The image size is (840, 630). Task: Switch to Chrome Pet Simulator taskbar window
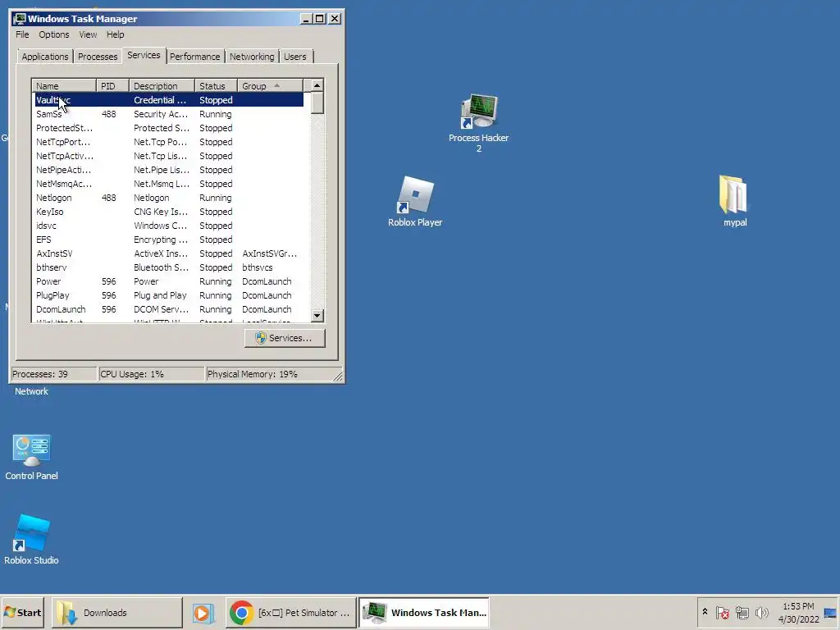click(x=290, y=612)
